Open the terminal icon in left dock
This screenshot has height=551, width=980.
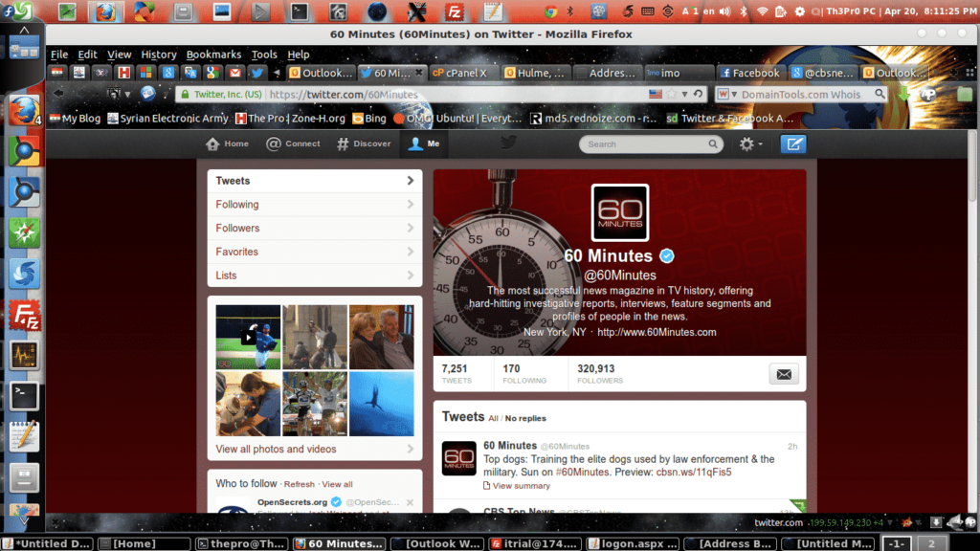click(24, 395)
